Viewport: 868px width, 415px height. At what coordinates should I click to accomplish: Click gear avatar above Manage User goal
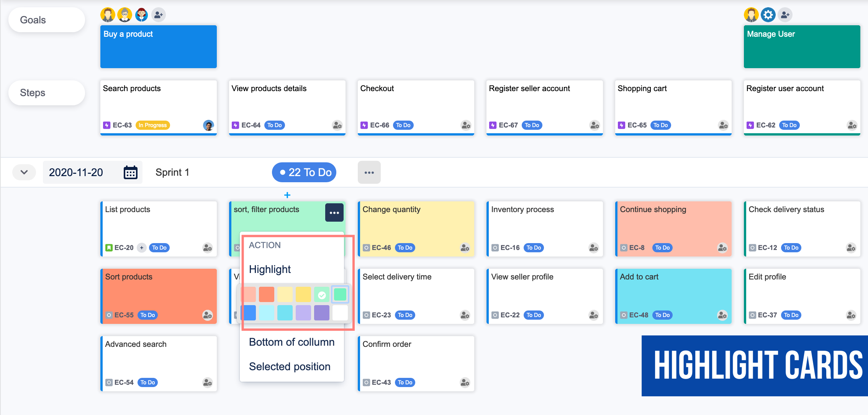[768, 15]
